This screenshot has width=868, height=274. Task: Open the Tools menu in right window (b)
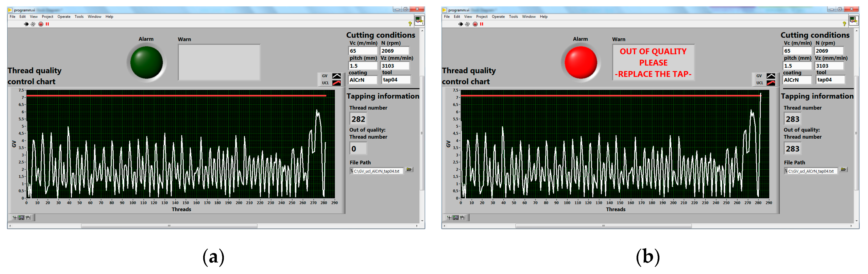pyautogui.click(x=513, y=16)
